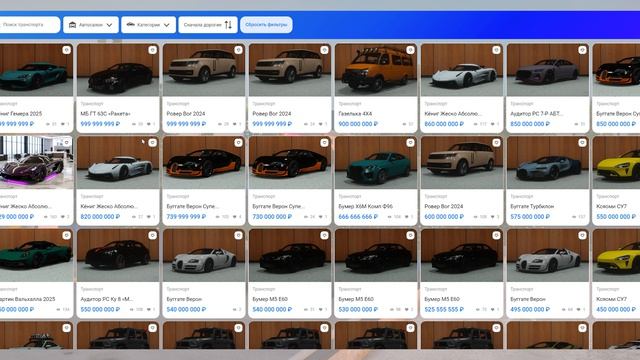Open the Автосалон dropdown

click(91, 24)
